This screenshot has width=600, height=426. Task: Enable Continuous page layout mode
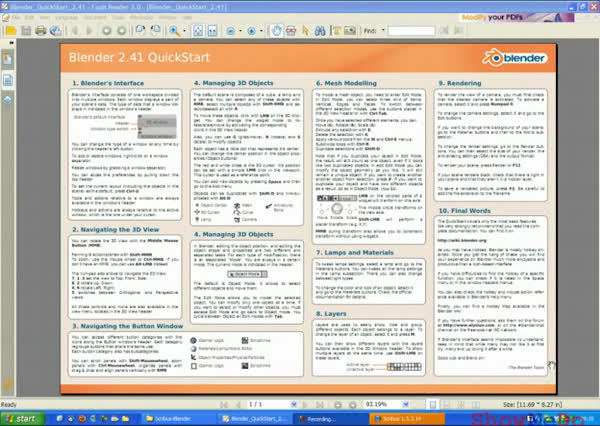tap(447, 405)
